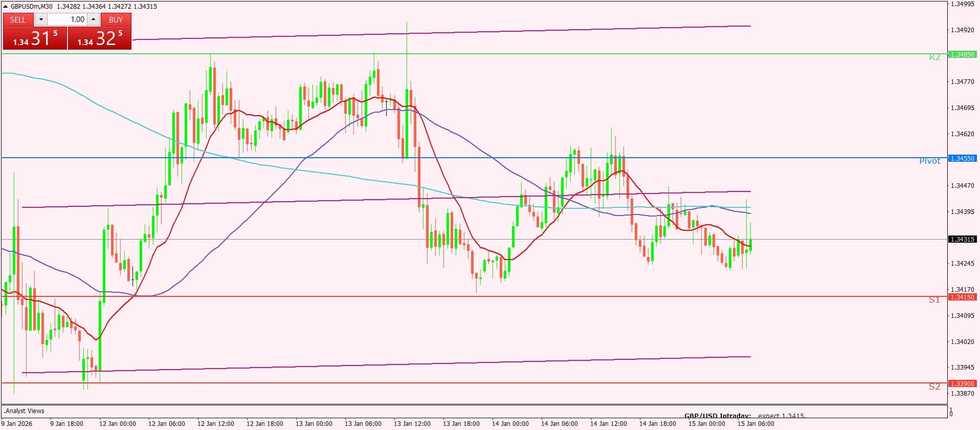980x430 pixels.
Task: Click the current price tag 1.34315
Action: pyautogui.click(x=962, y=240)
